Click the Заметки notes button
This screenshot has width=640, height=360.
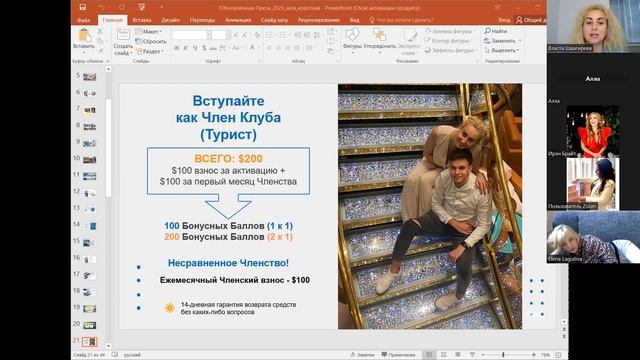pyautogui.click(x=362, y=355)
